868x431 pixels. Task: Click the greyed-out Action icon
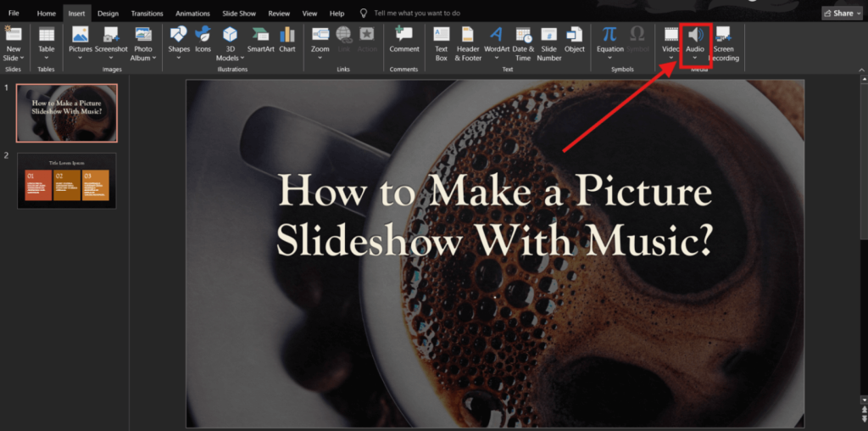[x=367, y=34]
